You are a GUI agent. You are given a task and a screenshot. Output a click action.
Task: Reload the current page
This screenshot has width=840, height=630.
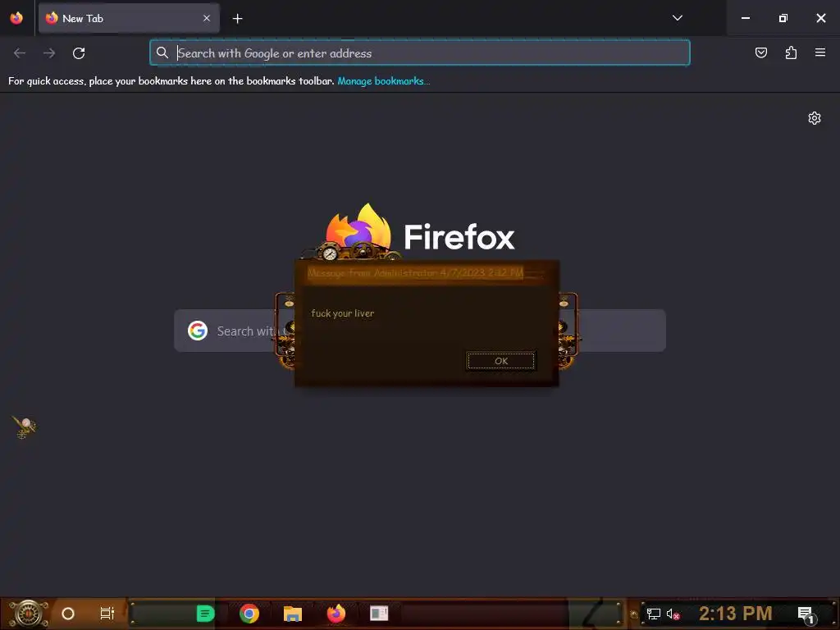click(79, 53)
